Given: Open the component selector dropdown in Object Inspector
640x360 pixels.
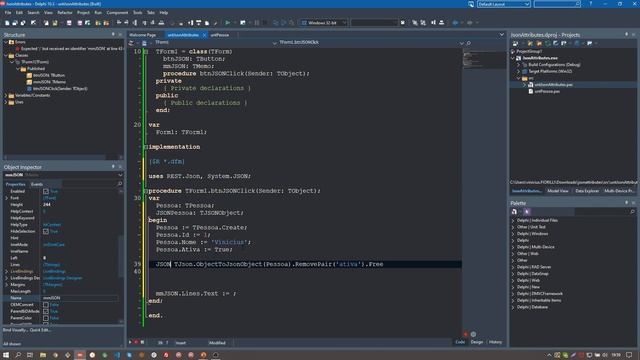Looking at the screenshot, I should [x=120, y=175].
